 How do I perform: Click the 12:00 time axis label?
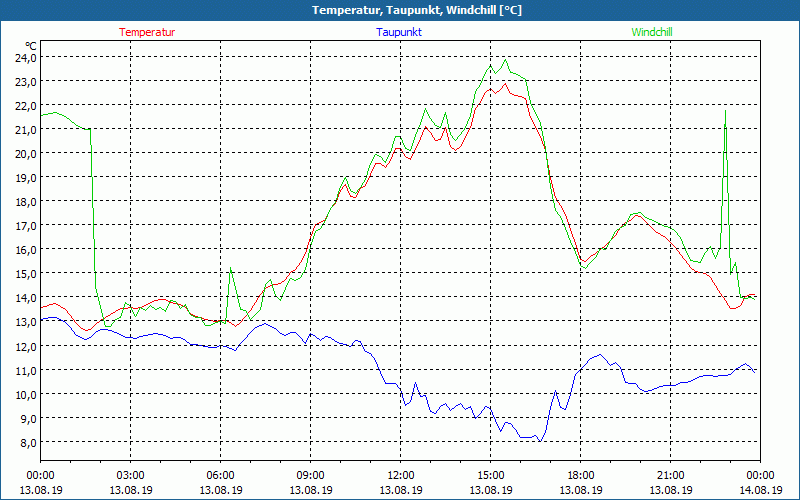[401, 476]
